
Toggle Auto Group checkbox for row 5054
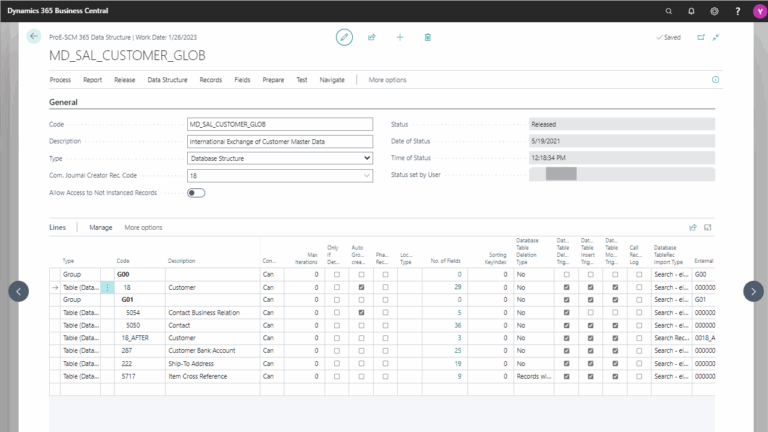pos(361,312)
